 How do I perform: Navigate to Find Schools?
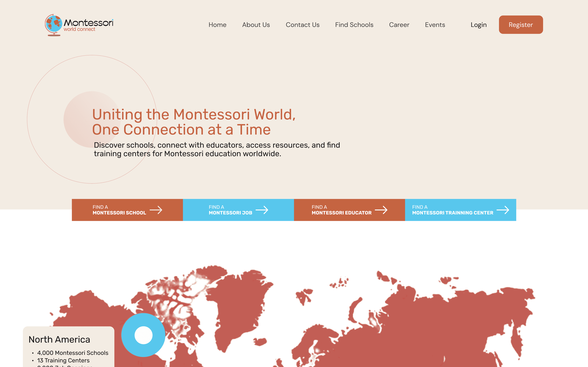click(354, 25)
